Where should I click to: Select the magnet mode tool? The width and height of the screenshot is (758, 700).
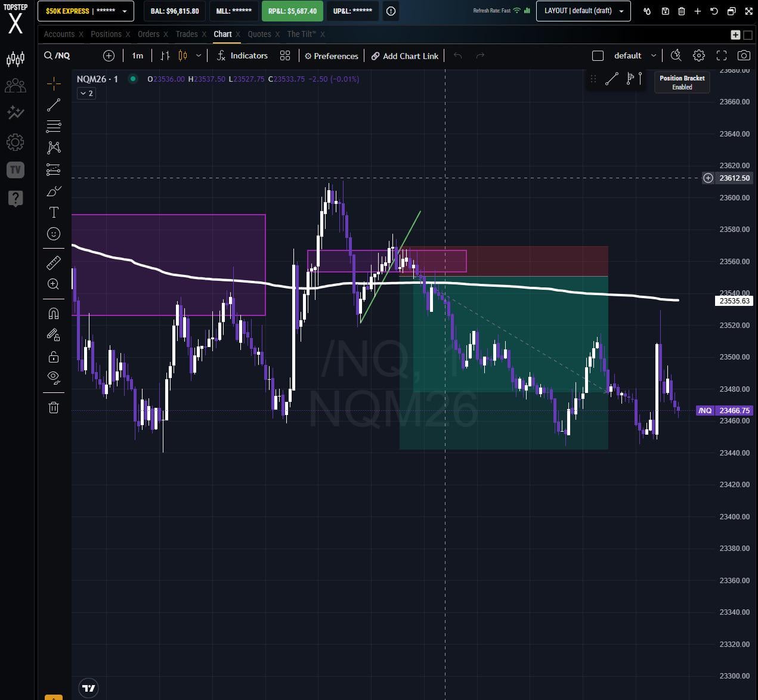click(x=54, y=314)
